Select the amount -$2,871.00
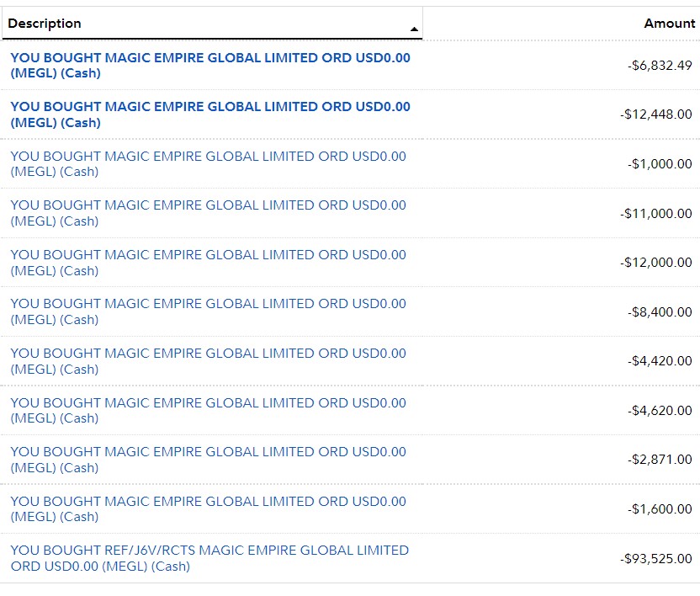700x596 pixels. [x=660, y=460]
